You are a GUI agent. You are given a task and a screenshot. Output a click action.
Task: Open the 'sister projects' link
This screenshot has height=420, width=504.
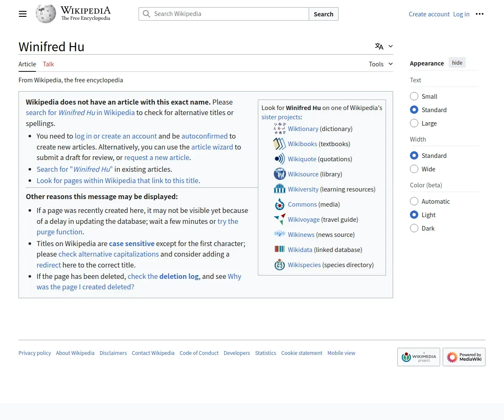click(x=281, y=117)
